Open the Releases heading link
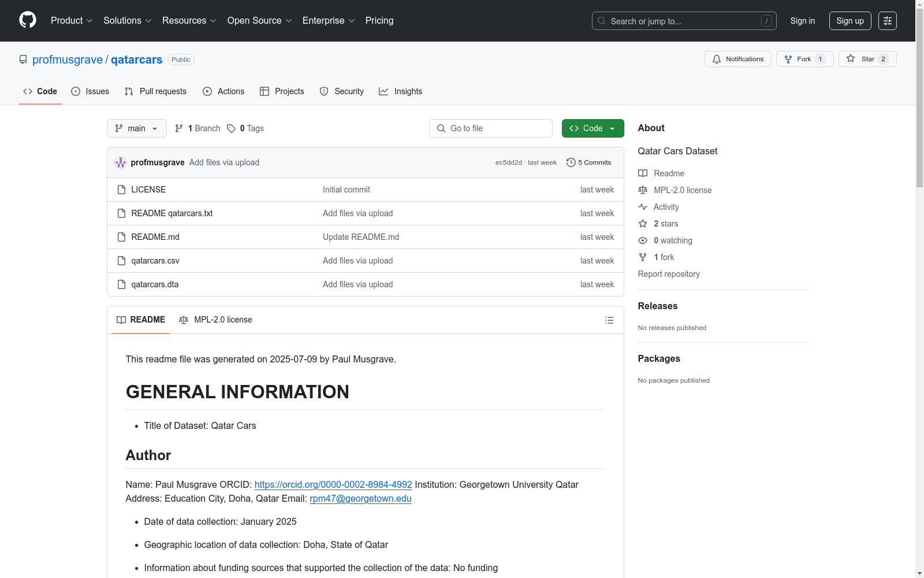Image resolution: width=924 pixels, height=578 pixels. coord(658,306)
